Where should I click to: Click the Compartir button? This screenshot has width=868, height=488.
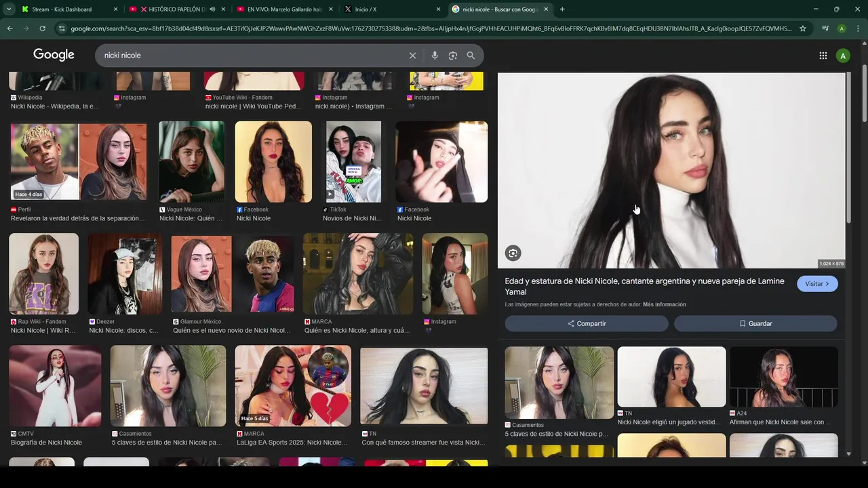click(587, 324)
